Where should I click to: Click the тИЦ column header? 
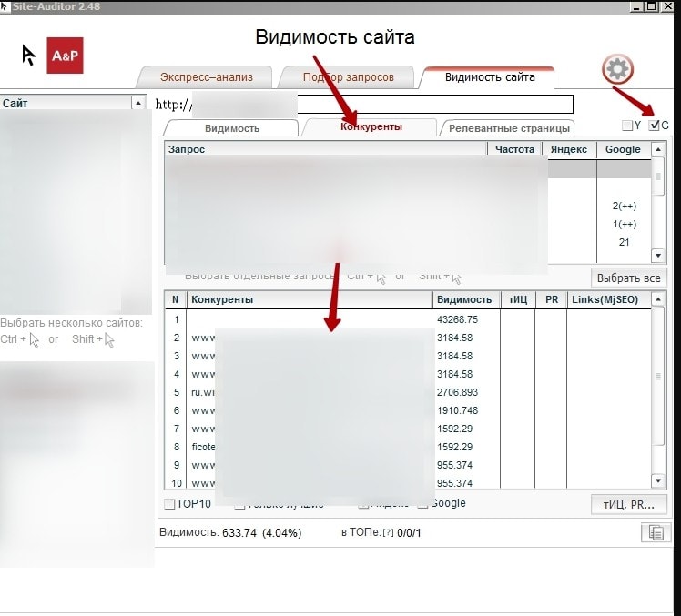point(518,299)
